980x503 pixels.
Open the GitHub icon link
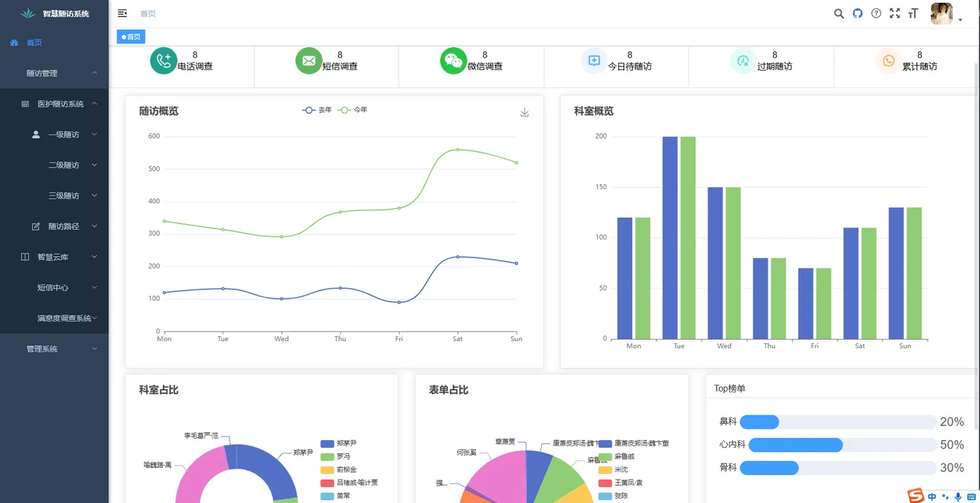point(857,13)
